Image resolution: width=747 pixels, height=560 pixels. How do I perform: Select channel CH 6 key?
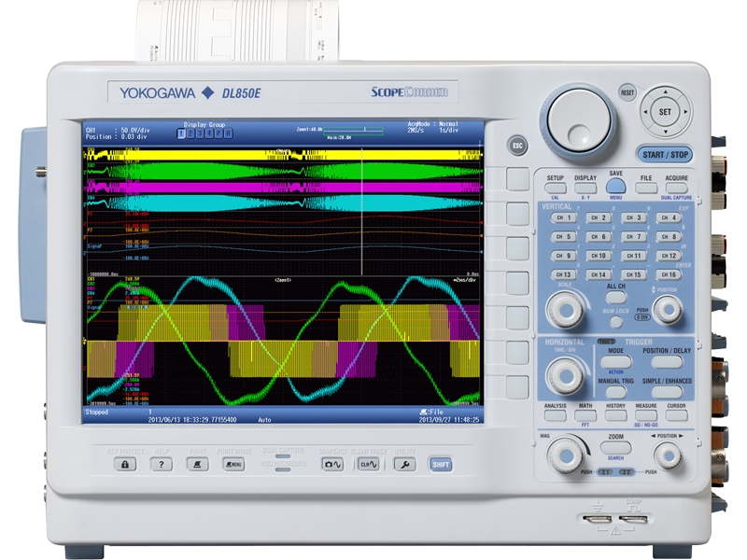point(599,237)
